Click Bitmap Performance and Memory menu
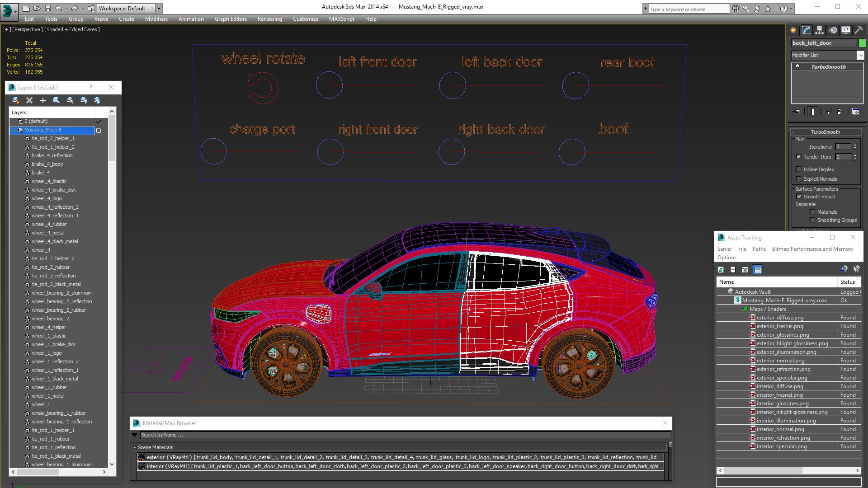The width and height of the screenshot is (868, 488). pyautogui.click(x=812, y=249)
